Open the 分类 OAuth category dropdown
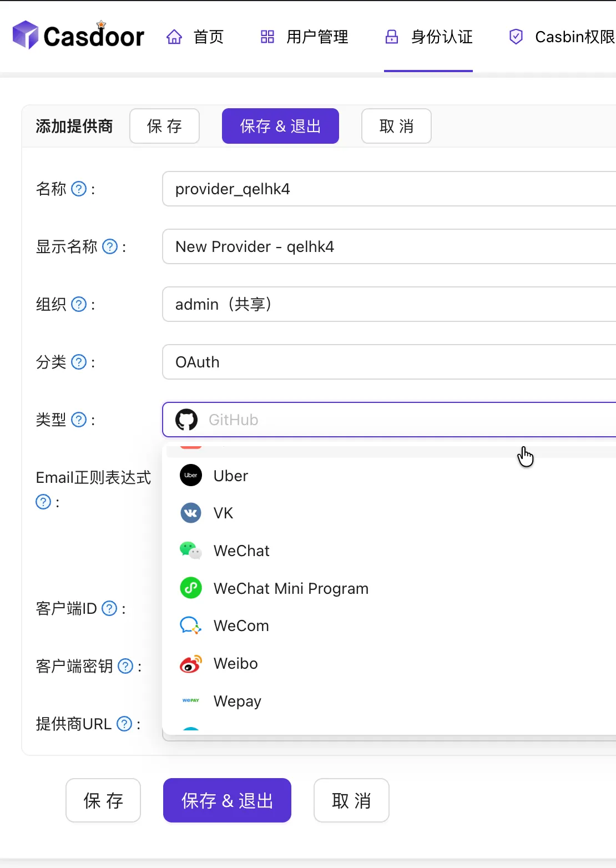 (388, 362)
